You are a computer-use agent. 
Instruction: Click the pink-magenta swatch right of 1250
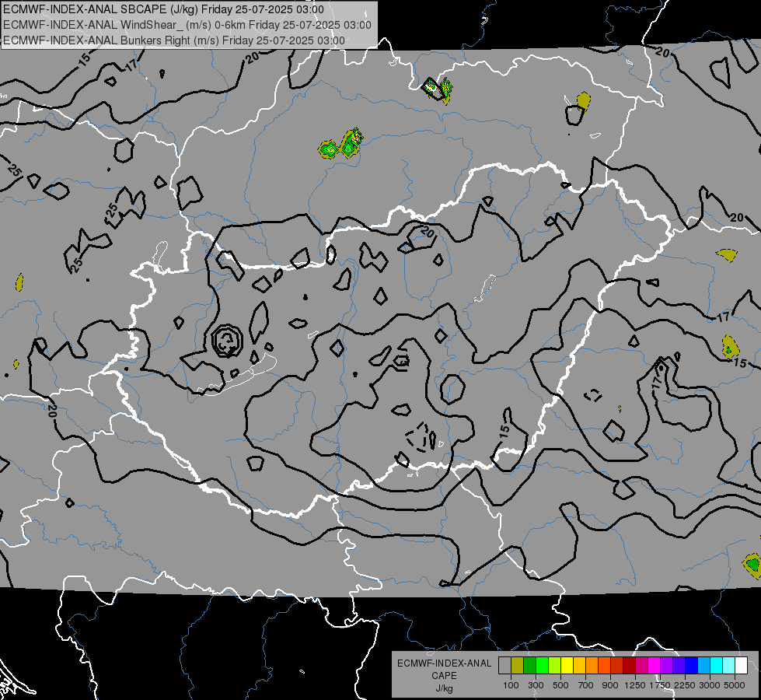[641, 666]
